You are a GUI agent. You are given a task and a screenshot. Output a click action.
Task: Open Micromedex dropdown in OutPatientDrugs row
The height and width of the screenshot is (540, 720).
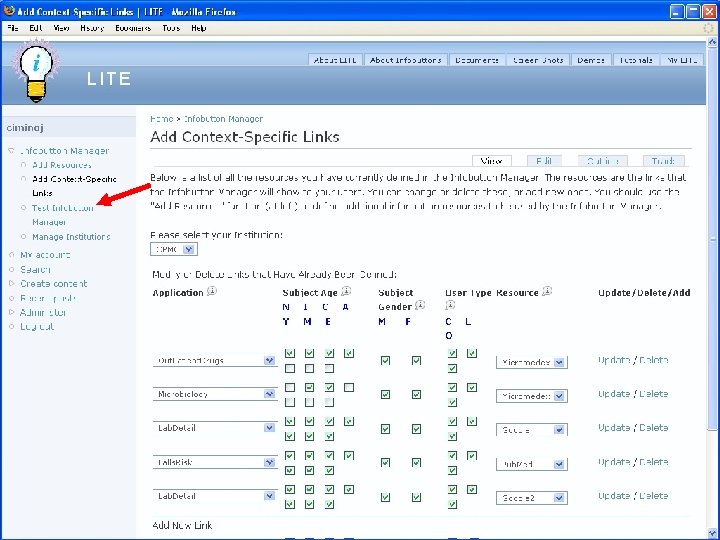532,362
